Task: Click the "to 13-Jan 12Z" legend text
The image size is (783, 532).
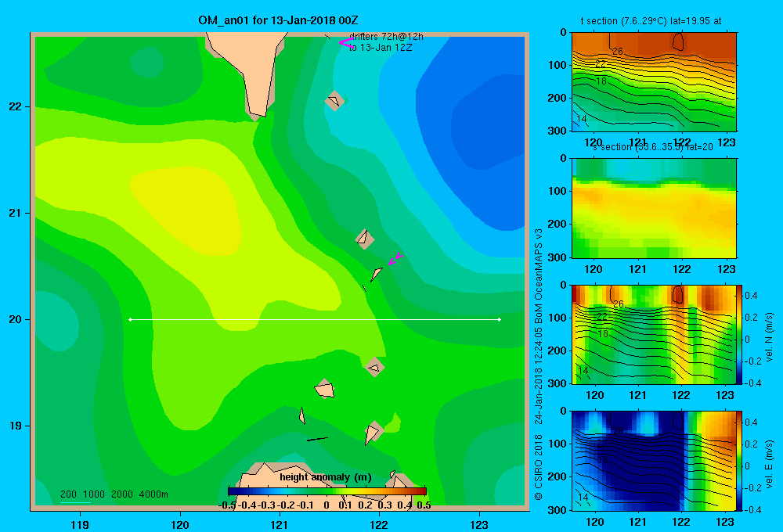Action: click(381, 48)
